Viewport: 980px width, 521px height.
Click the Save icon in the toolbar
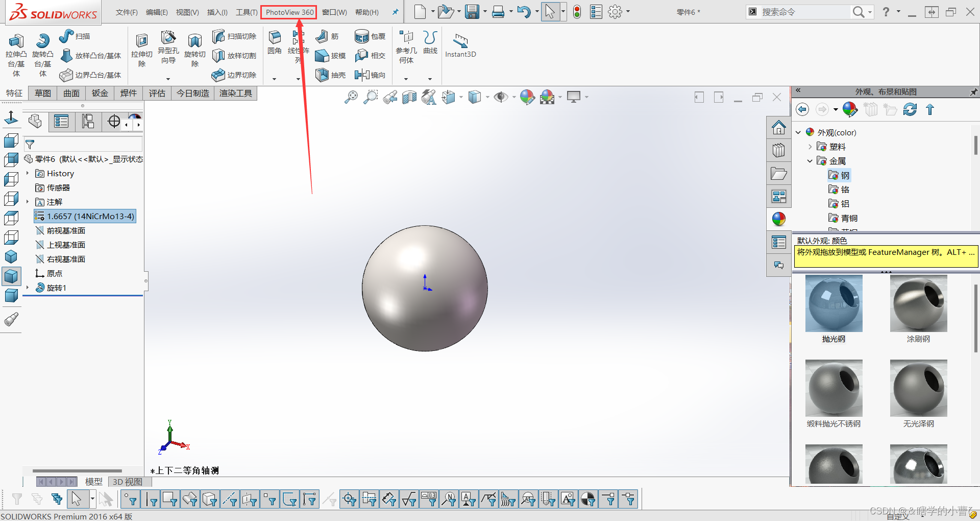(472, 12)
